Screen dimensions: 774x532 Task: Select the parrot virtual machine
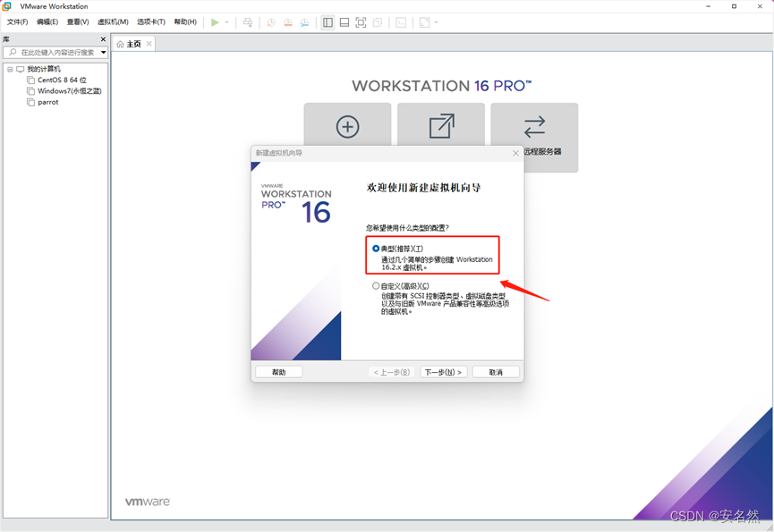pos(48,102)
